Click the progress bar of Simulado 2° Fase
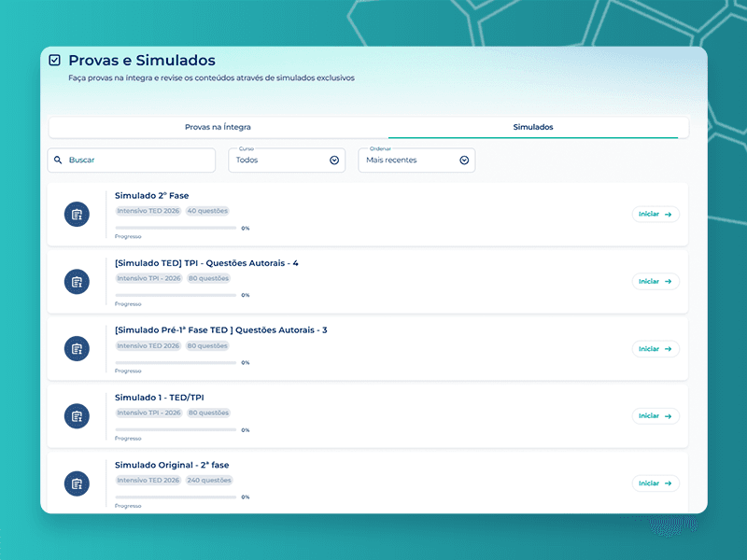 [x=176, y=228]
